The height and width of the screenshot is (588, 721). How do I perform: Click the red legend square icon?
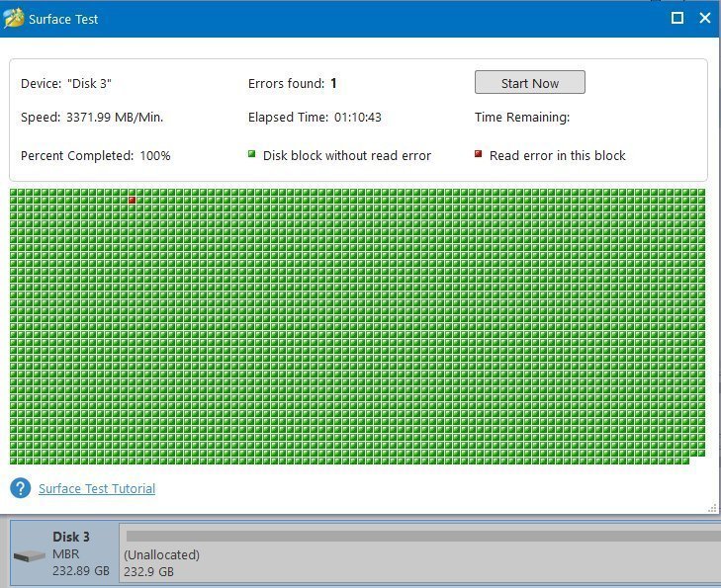(x=479, y=154)
